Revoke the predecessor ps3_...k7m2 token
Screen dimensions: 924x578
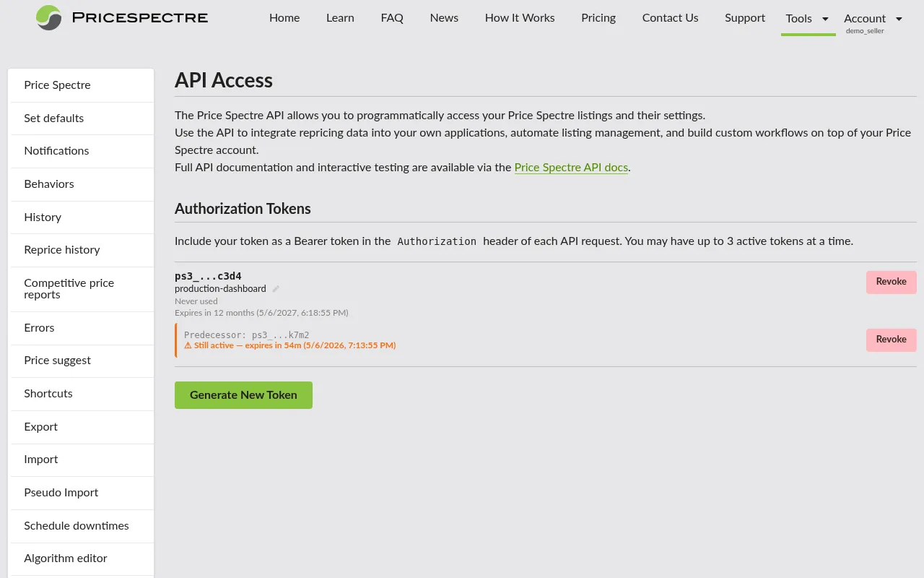coord(891,340)
